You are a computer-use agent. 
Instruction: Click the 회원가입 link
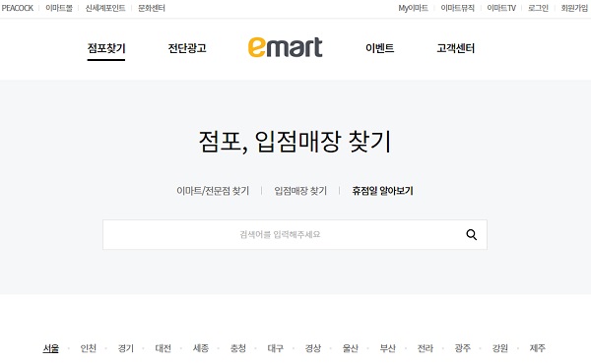point(574,8)
